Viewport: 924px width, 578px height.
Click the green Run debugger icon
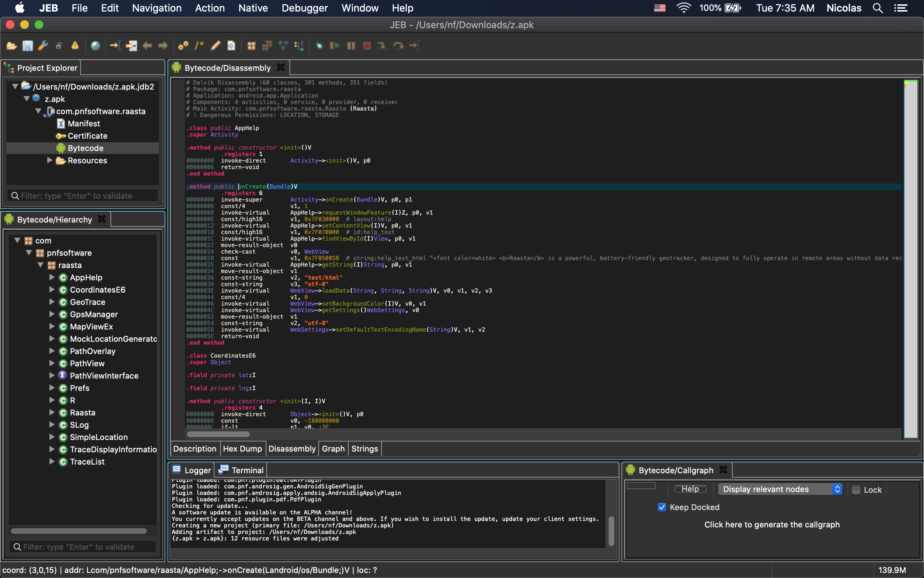[335, 46]
